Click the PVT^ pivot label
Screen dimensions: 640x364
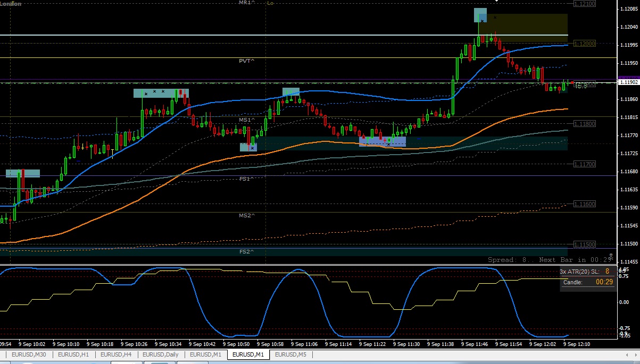[x=247, y=61]
